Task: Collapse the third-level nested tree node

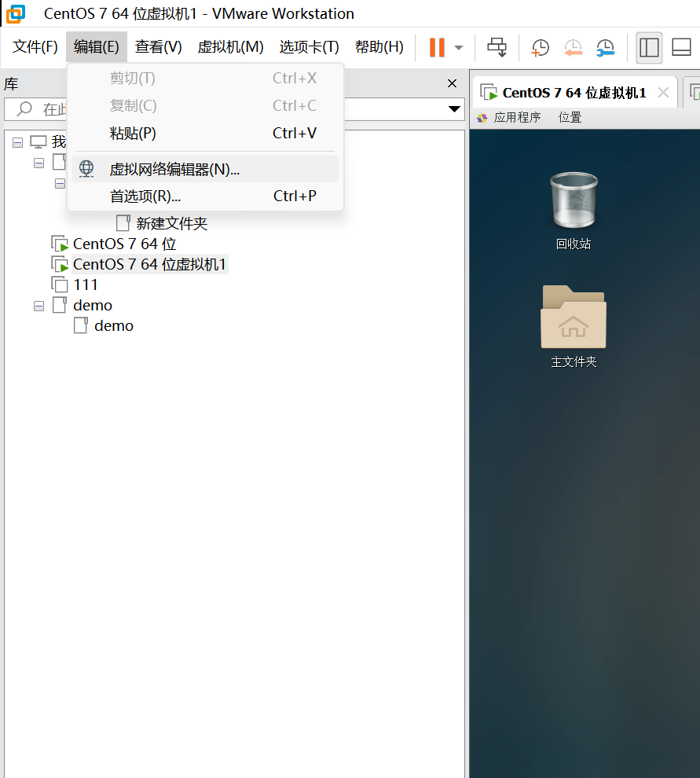Action: click(60, 184)
